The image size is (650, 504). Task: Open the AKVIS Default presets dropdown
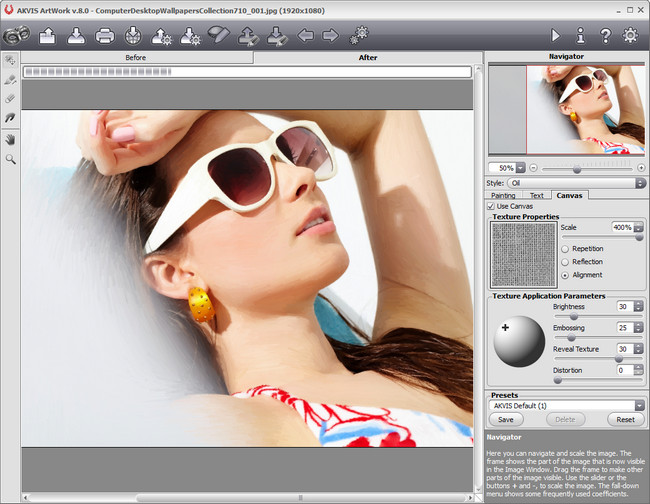click(x=566, y=405)
